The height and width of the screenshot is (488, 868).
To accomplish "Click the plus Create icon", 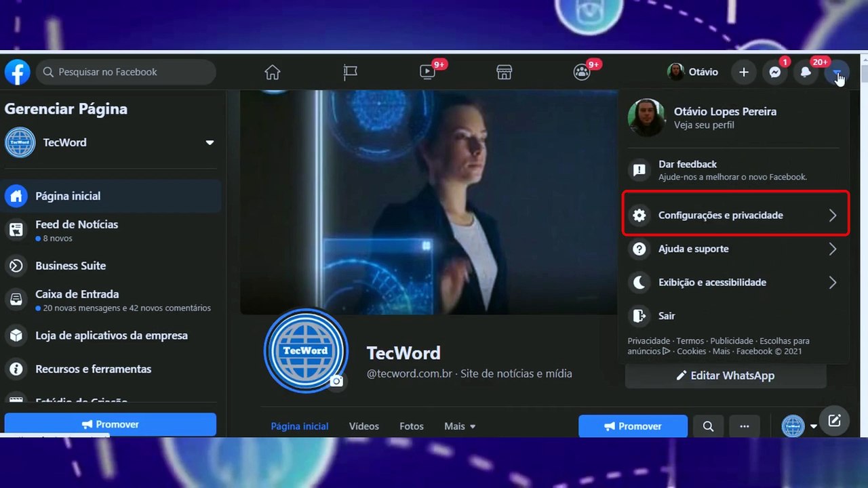I will (744, 72).
